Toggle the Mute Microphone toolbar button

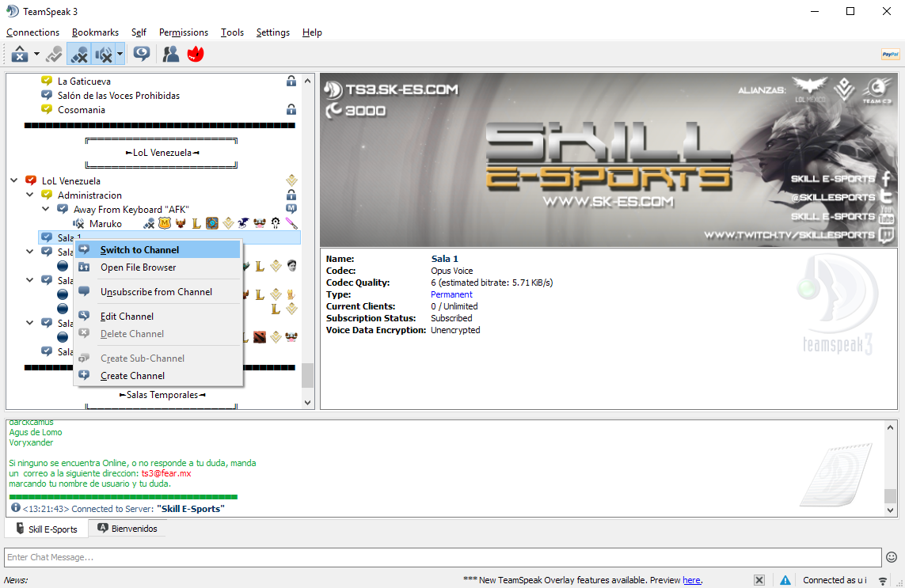tap(79, 55)
